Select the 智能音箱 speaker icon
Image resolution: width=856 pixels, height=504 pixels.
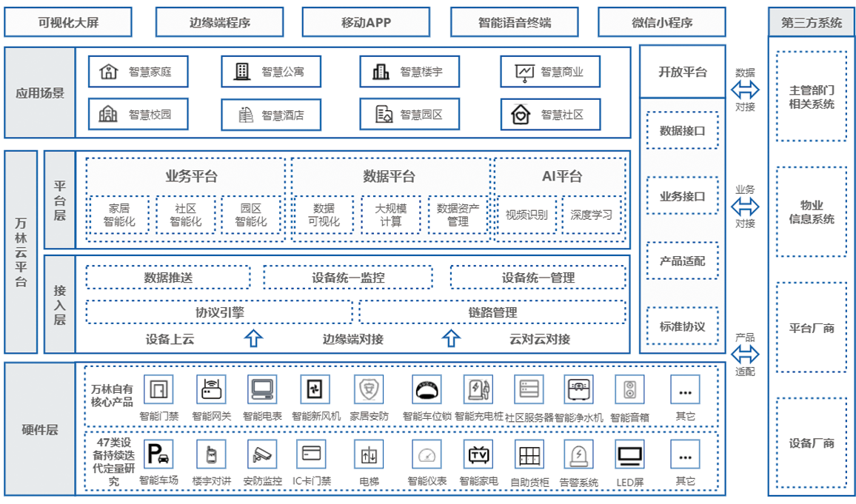pos(630,390)
